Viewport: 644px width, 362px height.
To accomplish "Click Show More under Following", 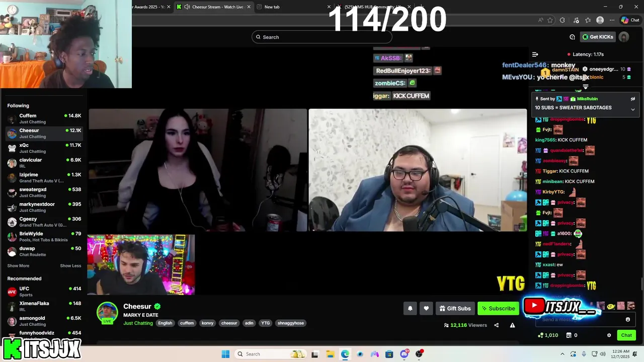I will (18, 265).
